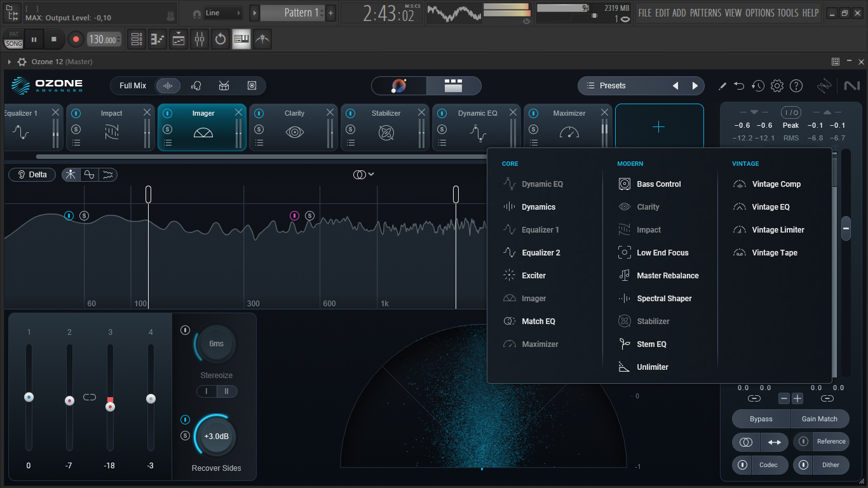Open Ozone help question mark
Screen dimensions: 868x488
click(796, 86)
